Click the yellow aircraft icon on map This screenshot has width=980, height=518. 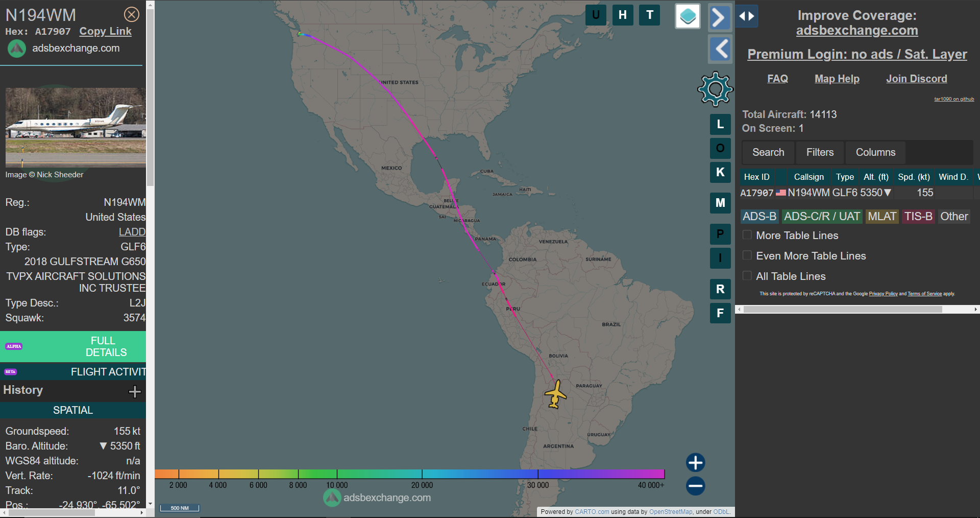coord(555,394)
